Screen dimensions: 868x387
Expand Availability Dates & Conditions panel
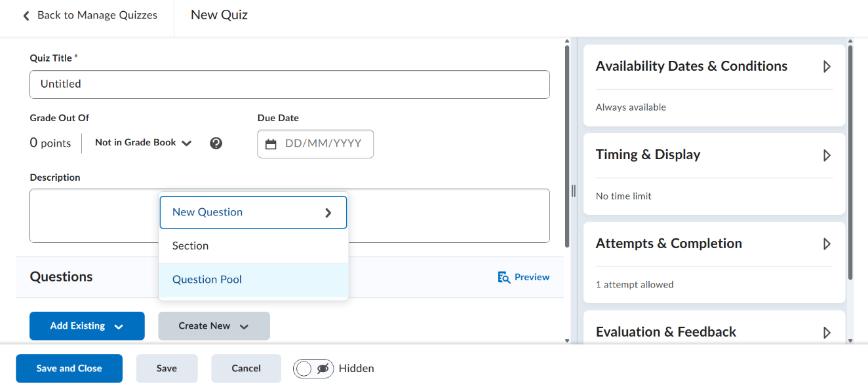click(827, 67)
